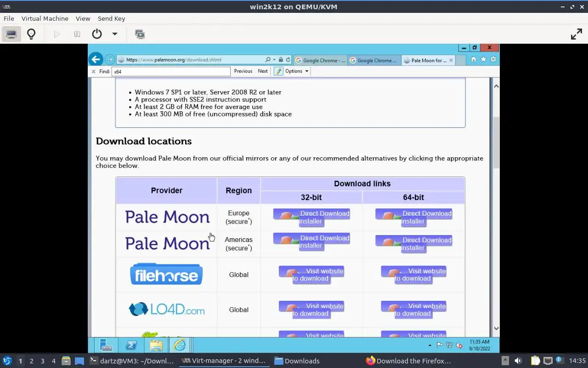Show virtual hardware details lightbulb
588x368 pixels.
tap(31, 34)
